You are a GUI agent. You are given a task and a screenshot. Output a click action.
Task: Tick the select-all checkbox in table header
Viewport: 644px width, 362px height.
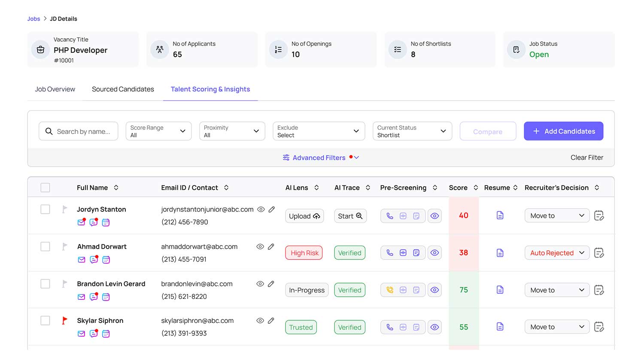coord(45,188)
